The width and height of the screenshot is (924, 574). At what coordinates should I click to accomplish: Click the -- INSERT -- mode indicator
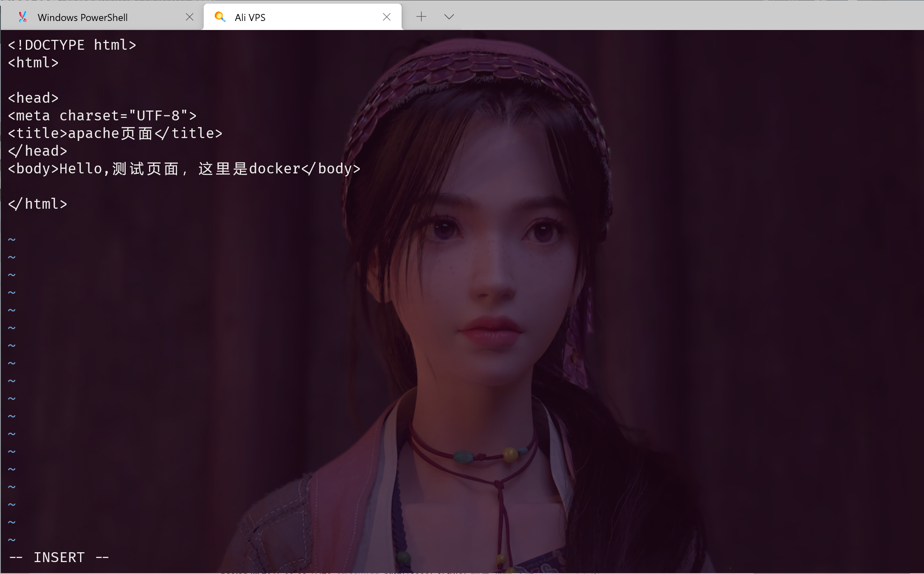[x=59, y=557]
